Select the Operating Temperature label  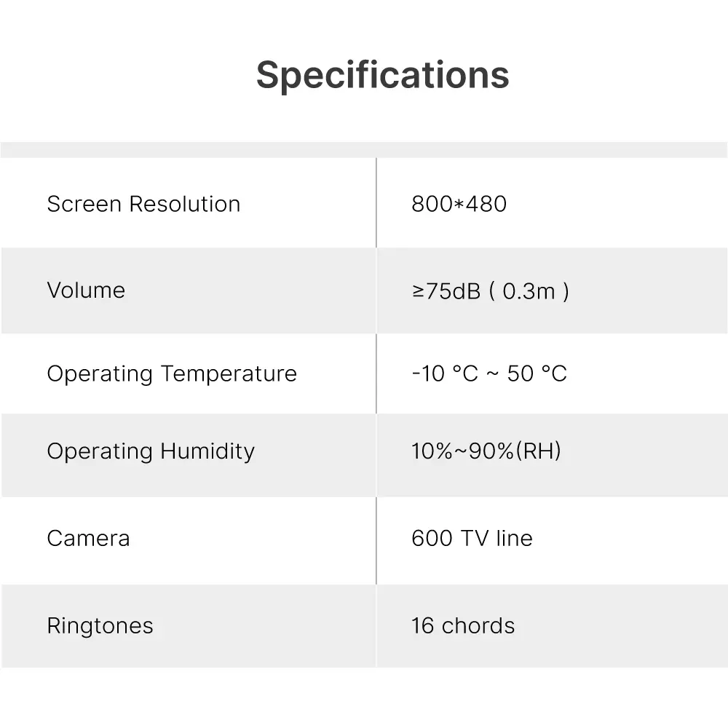point(172,373)
